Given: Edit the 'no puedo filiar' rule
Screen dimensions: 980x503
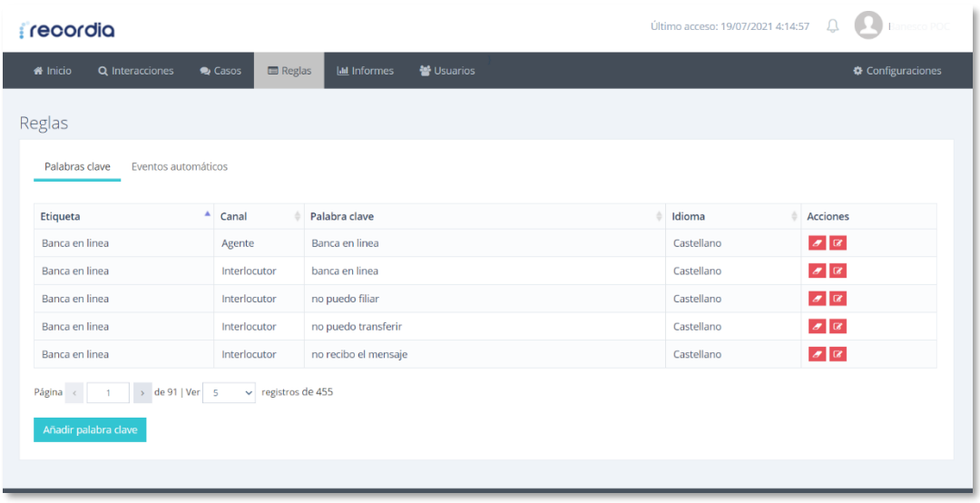Looking at the screenshot, I should click(838, 299).
